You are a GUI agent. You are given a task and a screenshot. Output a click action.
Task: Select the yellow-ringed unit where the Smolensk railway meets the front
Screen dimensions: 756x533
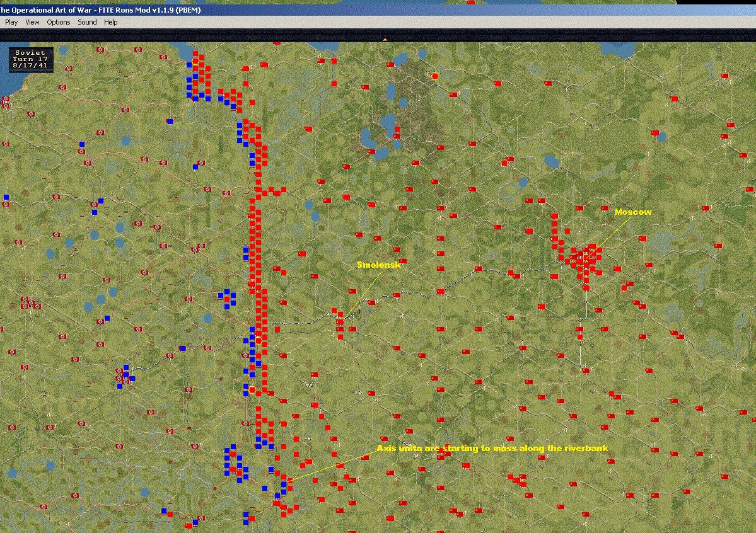point(259,341)
